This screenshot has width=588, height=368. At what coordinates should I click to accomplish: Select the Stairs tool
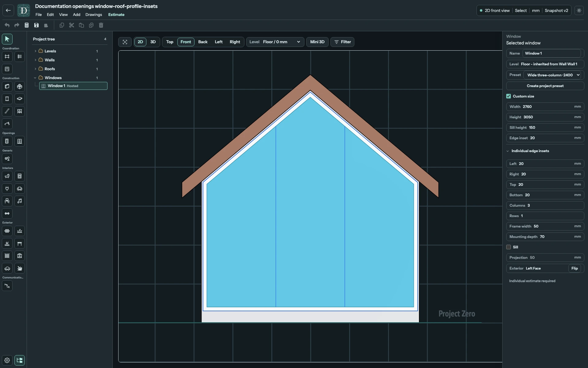point(7,111)
